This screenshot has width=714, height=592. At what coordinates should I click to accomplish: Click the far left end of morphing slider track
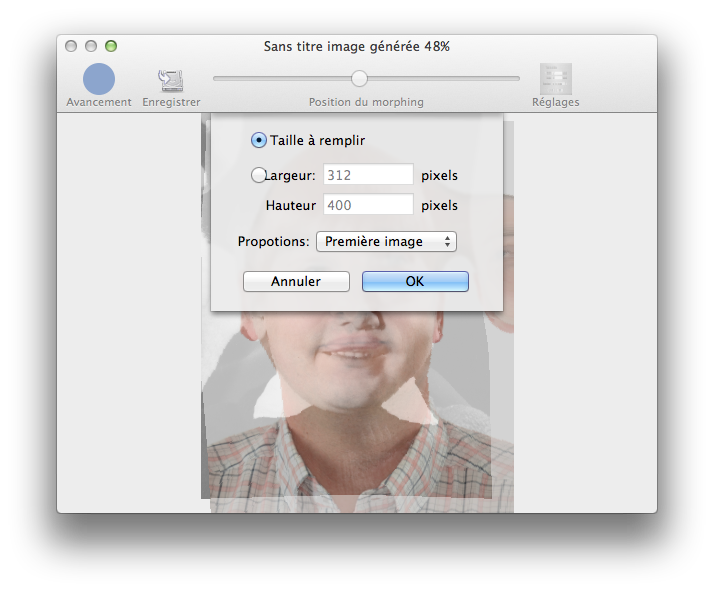click(216, 78)
